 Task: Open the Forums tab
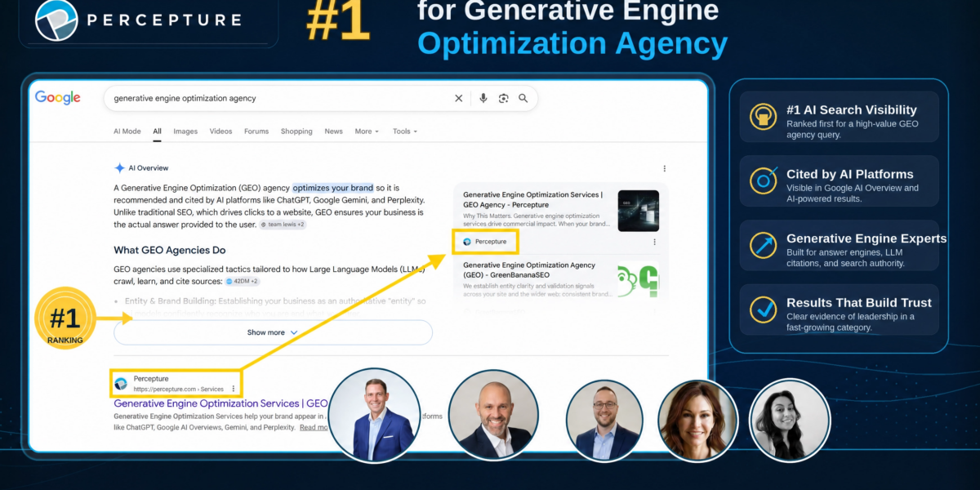point(256,131)
